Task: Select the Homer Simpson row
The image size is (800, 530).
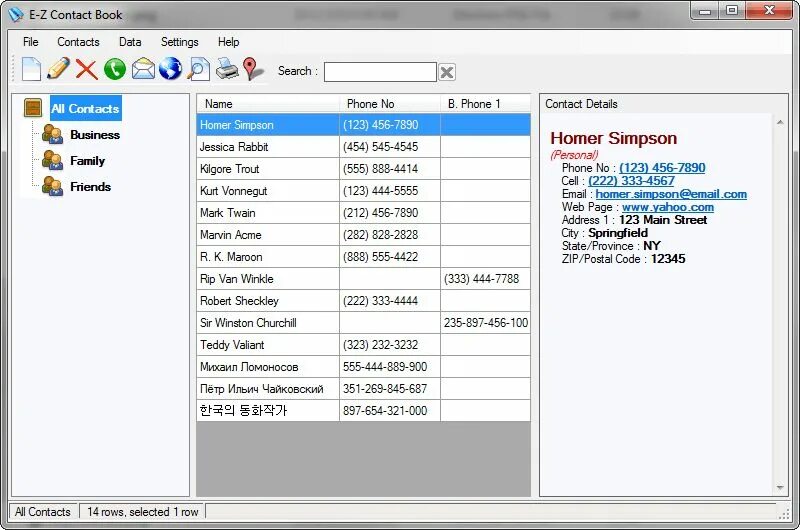Action: (363, 125)
